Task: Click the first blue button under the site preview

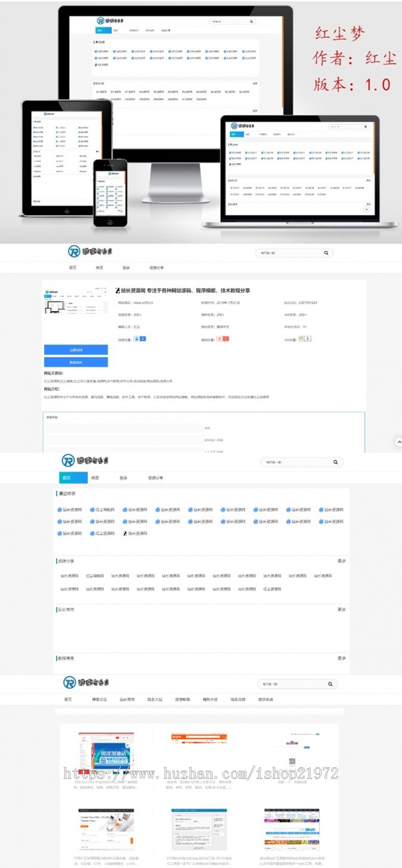Action: point(76,350)
